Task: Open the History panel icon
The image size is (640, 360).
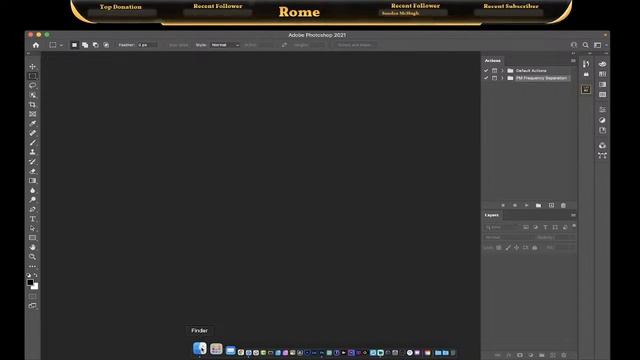Action: [586, 64]
